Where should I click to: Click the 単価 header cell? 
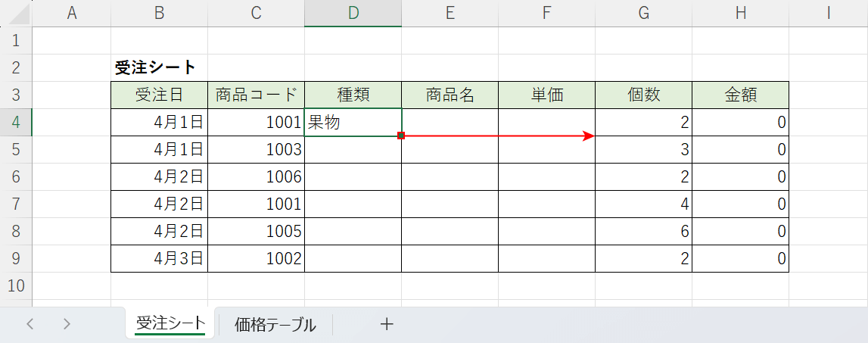click(x=546, y=95)
